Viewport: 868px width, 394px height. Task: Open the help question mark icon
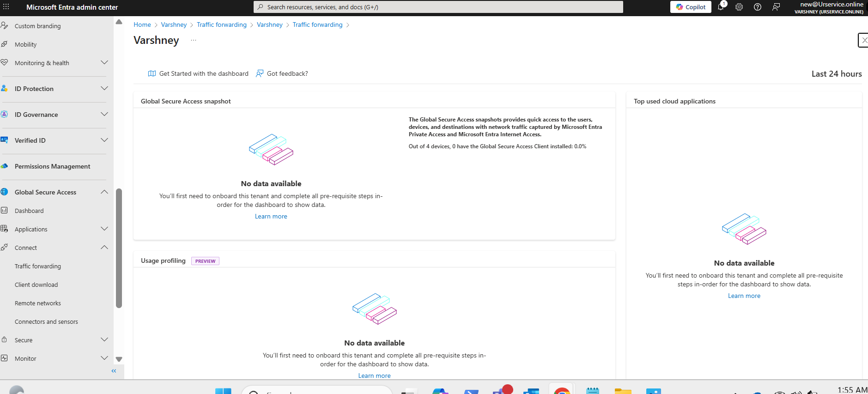(758, 7)
